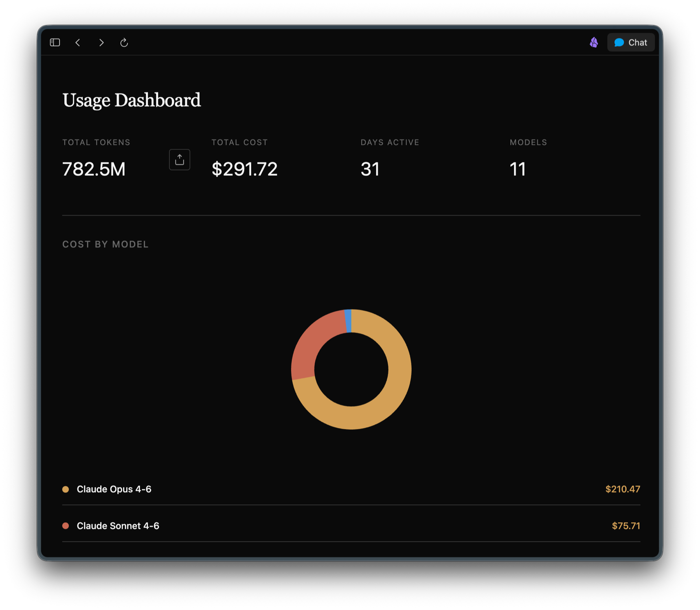
Task: Click the $75.71 cost amount
Action: 625,526
